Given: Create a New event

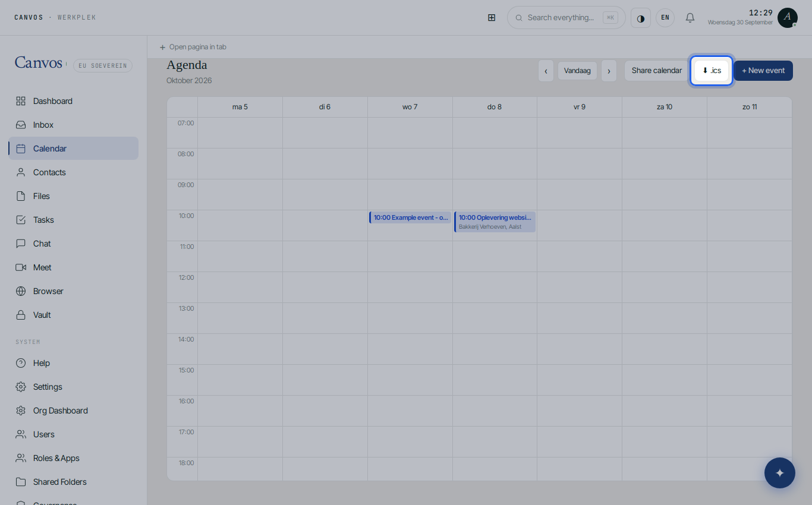Looking at the screenshot, I should pos(763,71).
